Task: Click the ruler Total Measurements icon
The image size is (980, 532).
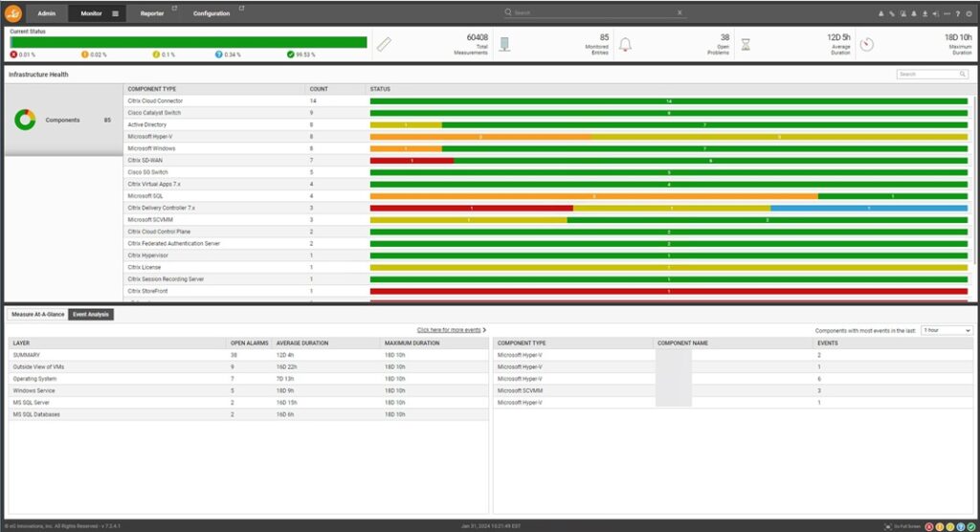Action: point(384,44)
